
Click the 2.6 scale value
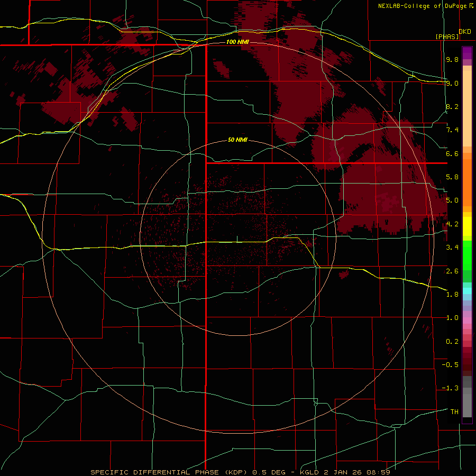452,271
